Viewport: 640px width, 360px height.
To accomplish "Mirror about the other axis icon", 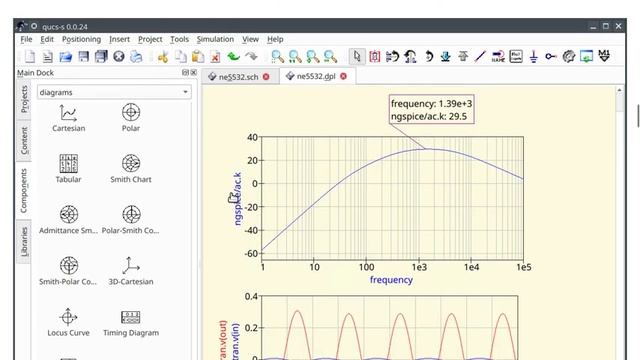I will [x=410, y=56].
